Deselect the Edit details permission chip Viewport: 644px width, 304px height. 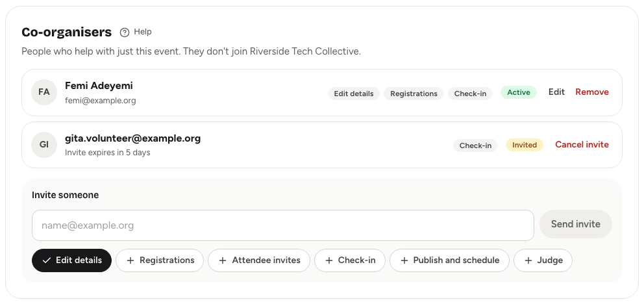click(71, 260)
